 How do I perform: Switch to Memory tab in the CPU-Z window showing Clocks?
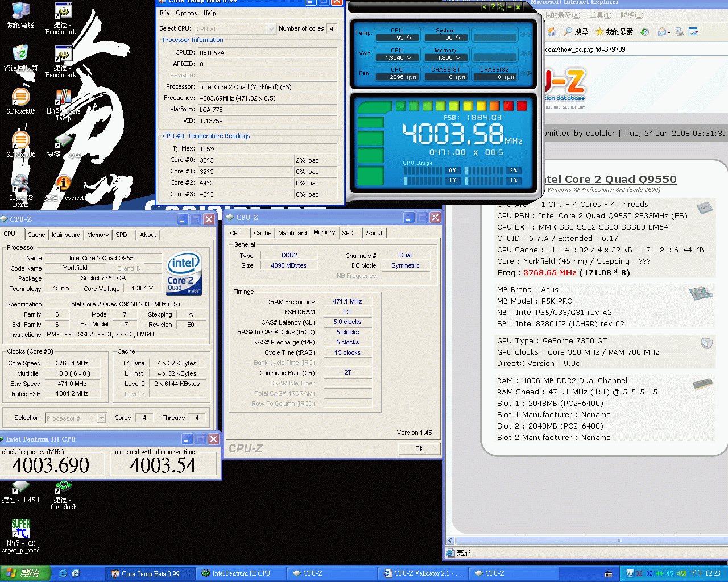pyautogui.click(x=98, y=235)
